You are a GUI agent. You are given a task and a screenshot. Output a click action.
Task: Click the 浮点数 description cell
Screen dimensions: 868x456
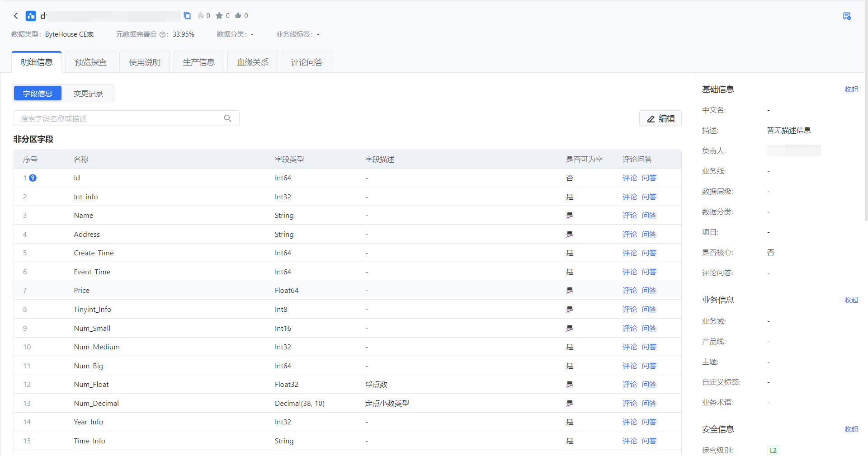[x=376, y=385]
